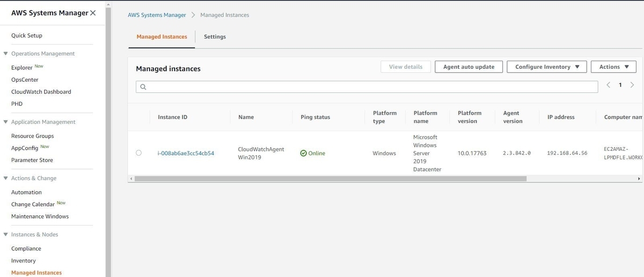
Task: Click horizontal scrollbar right arrow
Action: pyautogui.click(x=639, y=178)
